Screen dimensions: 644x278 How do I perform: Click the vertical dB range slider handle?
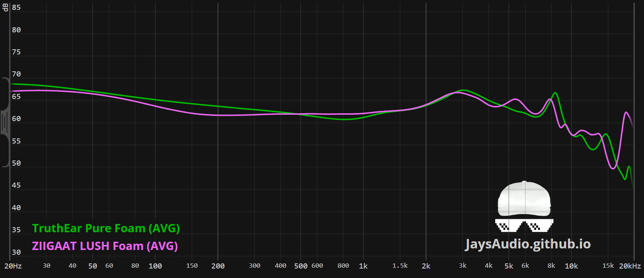pyautogui.click(x=5, y=122)
